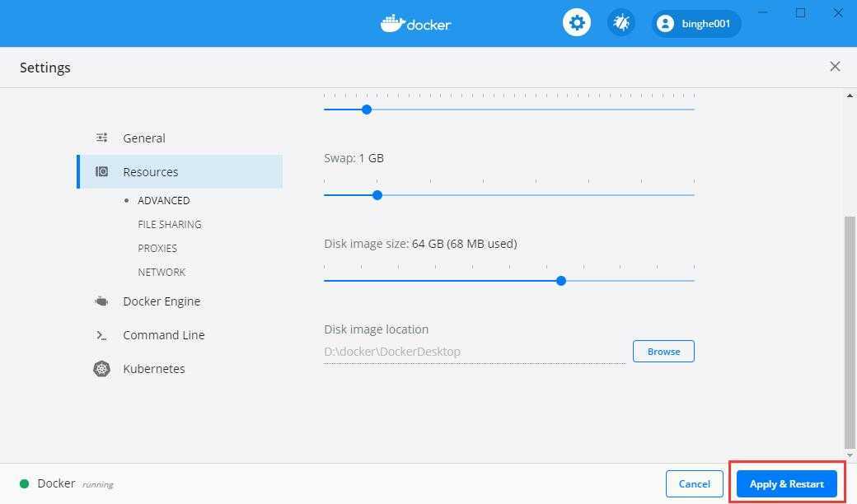
Task: Click the Resources section icon
Action: click(101, 171)
